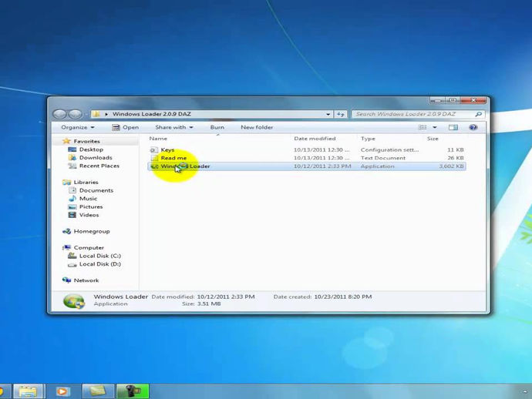532x399 pixels.
Task: Click Open in the toolbar
Action: (x=126, y=127)
